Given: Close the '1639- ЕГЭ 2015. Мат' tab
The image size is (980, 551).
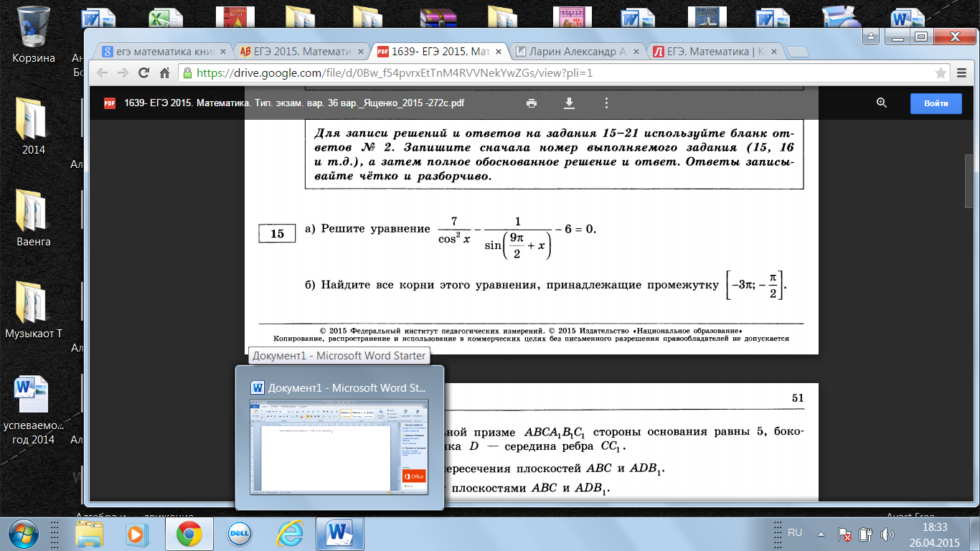Looking at the screenshot, I should click(x=499, y=52).
